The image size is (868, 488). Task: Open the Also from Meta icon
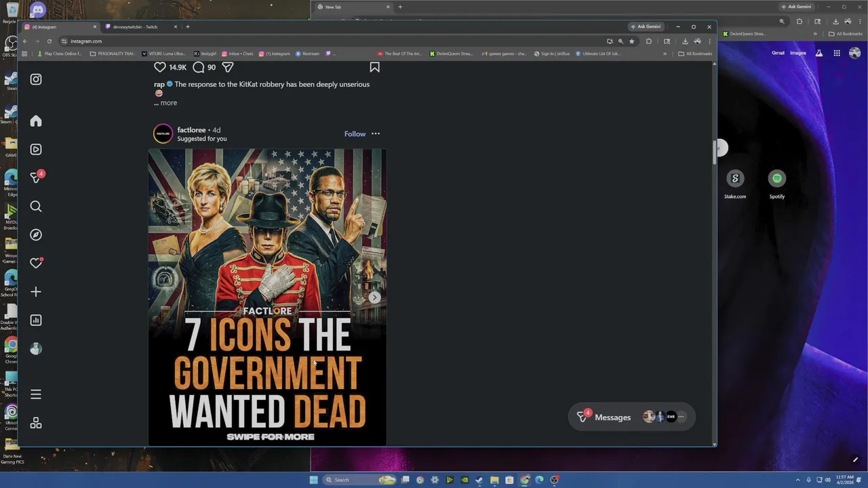tap(36, 423)
